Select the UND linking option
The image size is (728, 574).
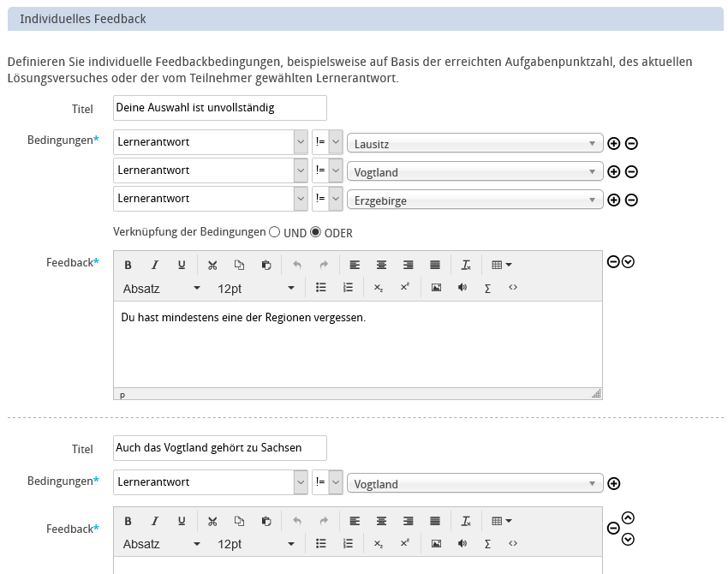pyautogui.click(x=274, y=230)
